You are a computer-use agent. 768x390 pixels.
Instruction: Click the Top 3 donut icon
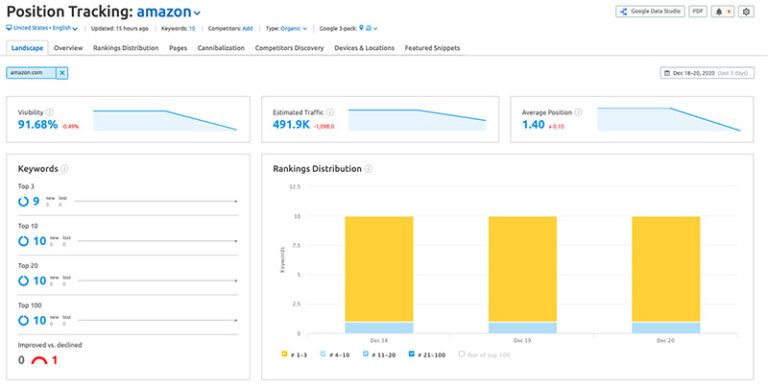tap(24, 201)
